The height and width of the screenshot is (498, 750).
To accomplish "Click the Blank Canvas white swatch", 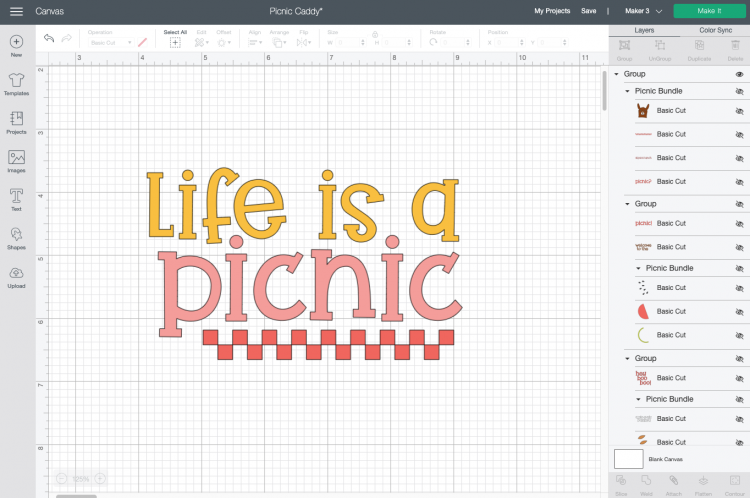I will pyautogui.click(x=629, y=459).
